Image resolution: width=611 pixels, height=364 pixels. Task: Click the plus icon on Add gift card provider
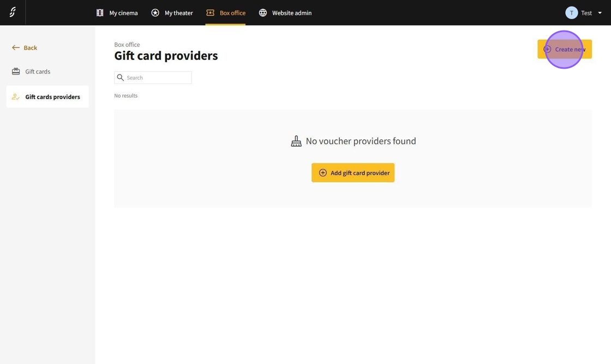click(323, 173)
